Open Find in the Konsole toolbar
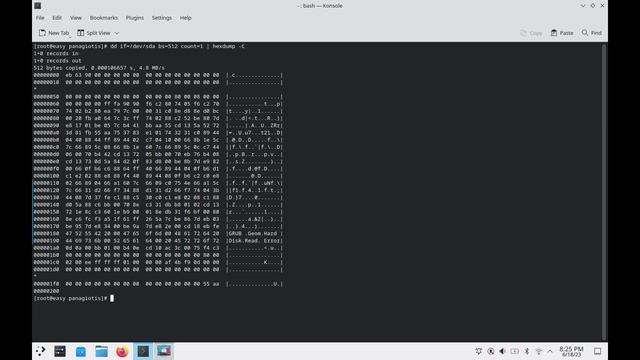The image size is (640, 360). [x=592, y=33]
